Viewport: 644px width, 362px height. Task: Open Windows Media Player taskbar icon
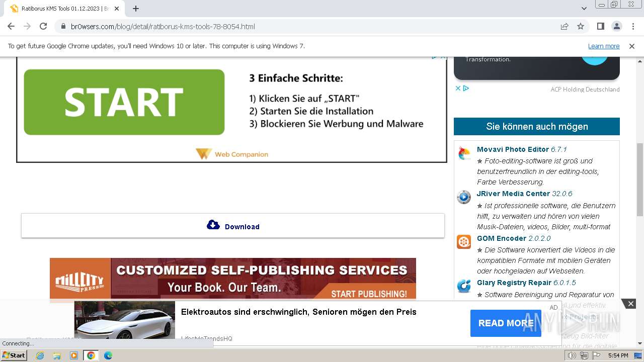[x=74, y=355]
